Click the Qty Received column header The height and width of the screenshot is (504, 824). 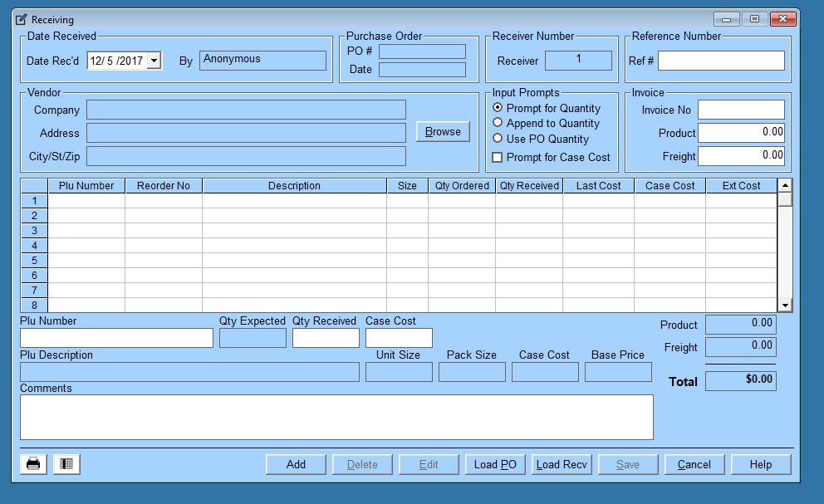tap(529, 185)
